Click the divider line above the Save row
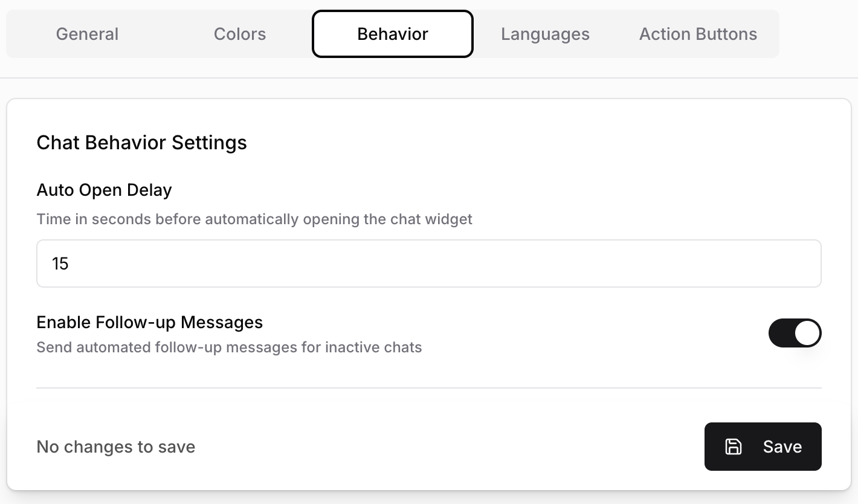The height and width of the screenshot is (504, 858). (x=429, y=387)
